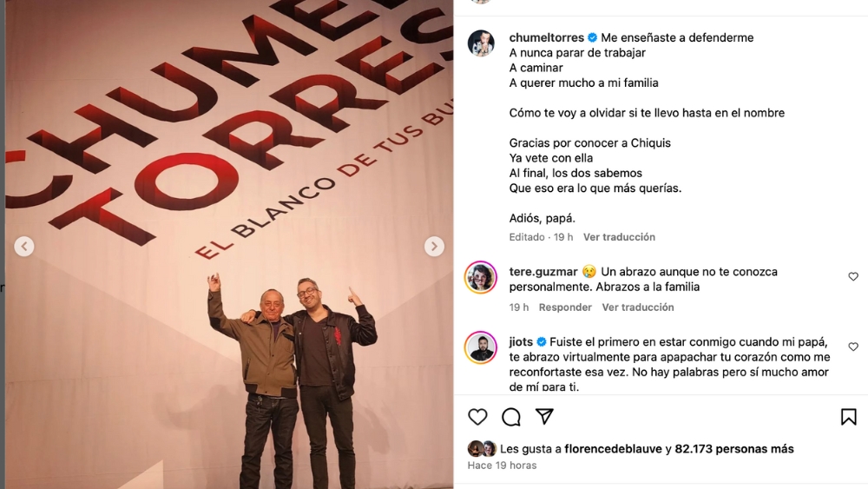Go to the next photo in carousel
The width and height of the screenshot is (868, 489).
434,246
